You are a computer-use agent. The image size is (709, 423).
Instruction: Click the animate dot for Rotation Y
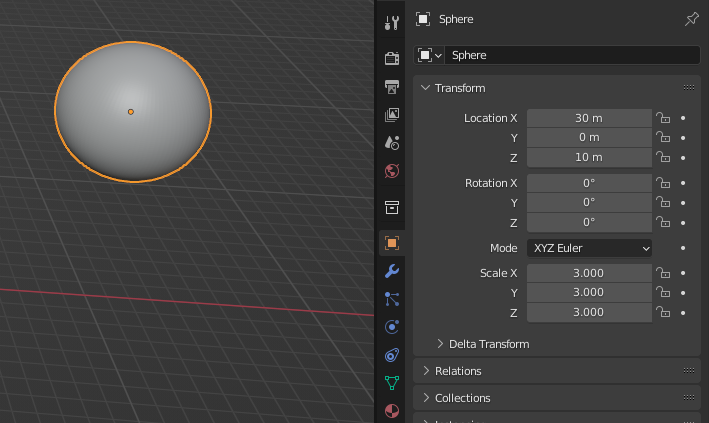click(683, 203)
